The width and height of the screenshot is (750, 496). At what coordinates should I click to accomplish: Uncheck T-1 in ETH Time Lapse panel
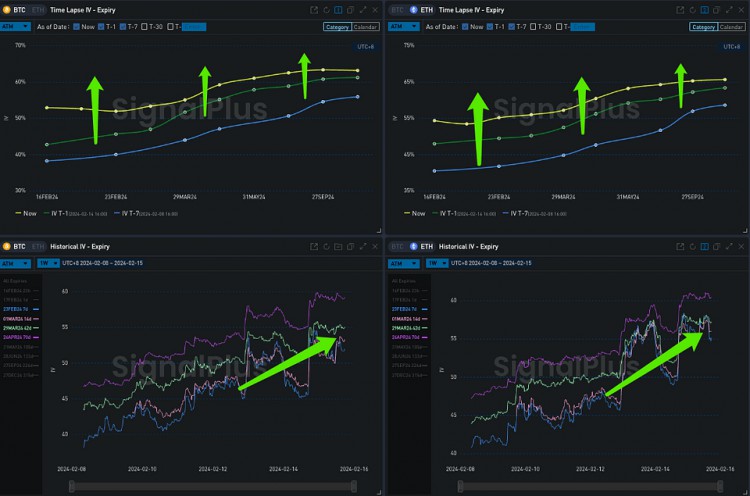click(489, 27)
